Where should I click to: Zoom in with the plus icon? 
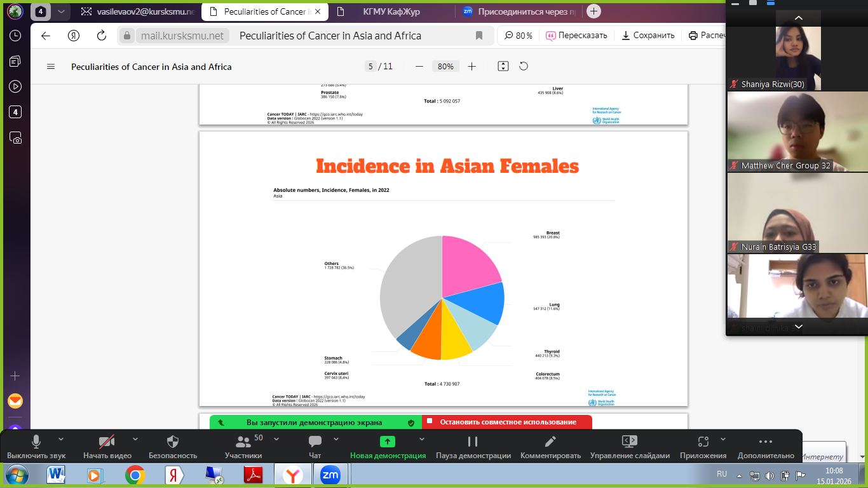(x=471, y=66)
